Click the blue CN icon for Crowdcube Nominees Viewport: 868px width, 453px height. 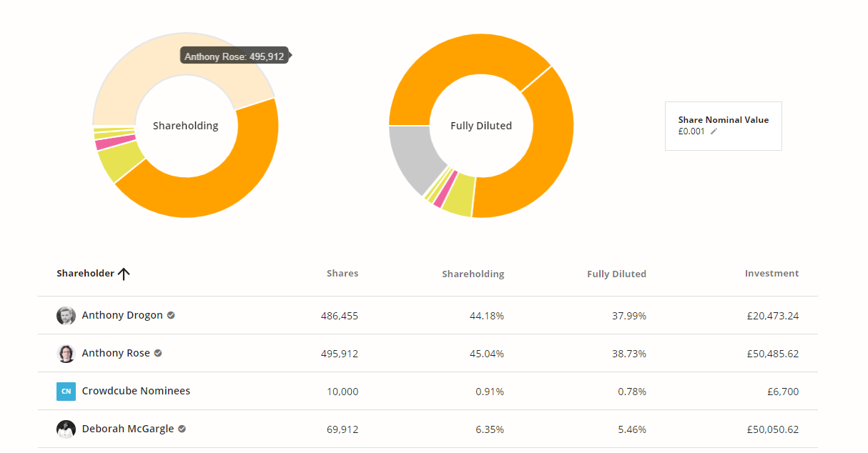(x=66, y=392)
